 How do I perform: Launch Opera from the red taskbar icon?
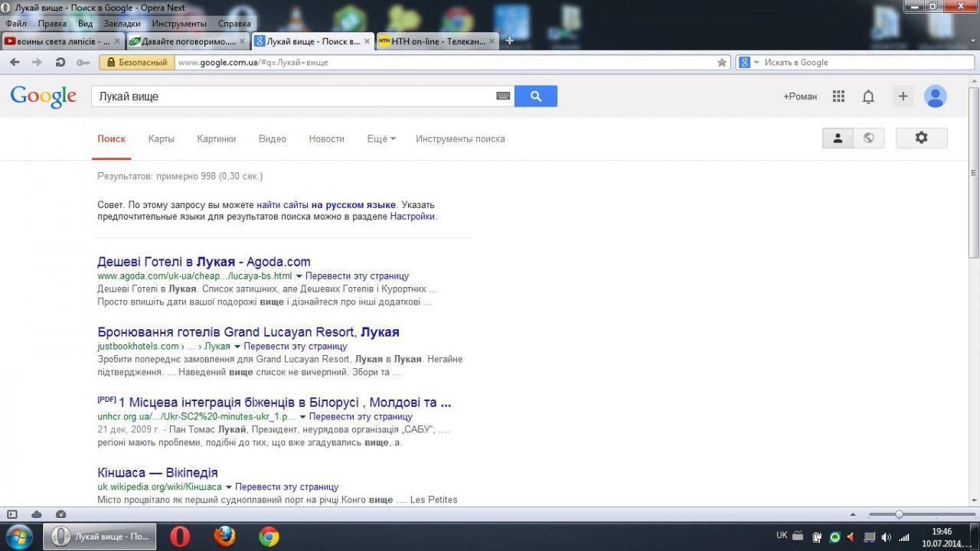click(x=180, y=536)
